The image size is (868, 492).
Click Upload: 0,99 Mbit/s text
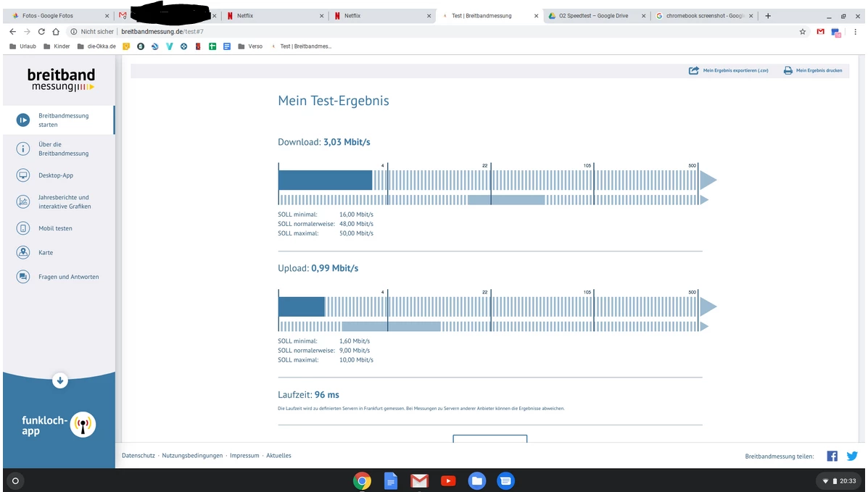318,268
